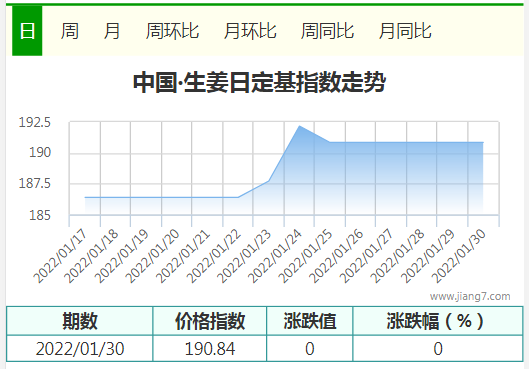Click the 2022/01/19 axis label
529x369 pixels.
pyautogui.click(x=122, y=256)
